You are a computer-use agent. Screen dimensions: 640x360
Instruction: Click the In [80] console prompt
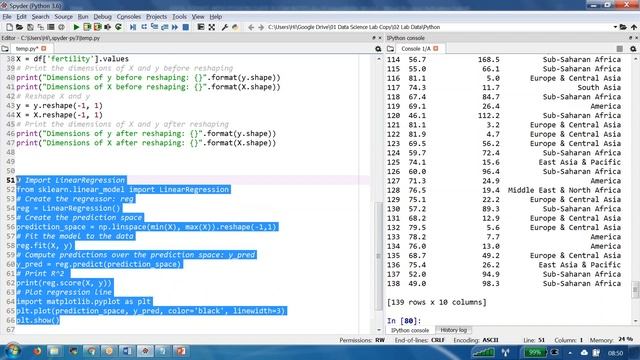coord(404,321)
